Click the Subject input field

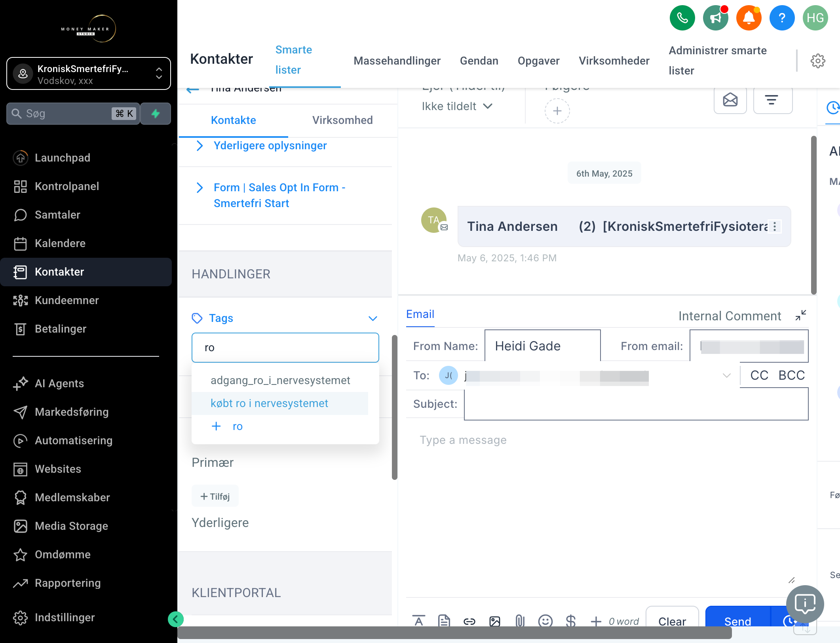pyautogui.click(x=636, y=404)
